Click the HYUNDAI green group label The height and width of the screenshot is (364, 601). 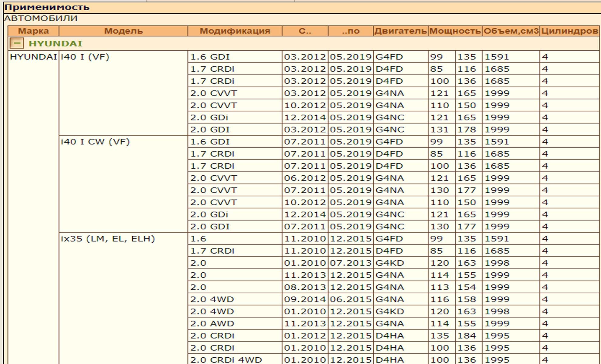click(x=56, y=43)
